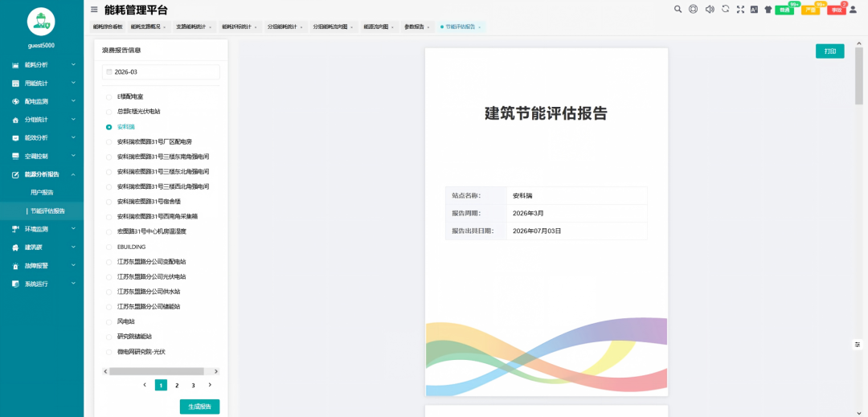Toggle the alarm sound speaker icon
The width and height of the screenshot is (868, 417).
[x=710, y=10]
